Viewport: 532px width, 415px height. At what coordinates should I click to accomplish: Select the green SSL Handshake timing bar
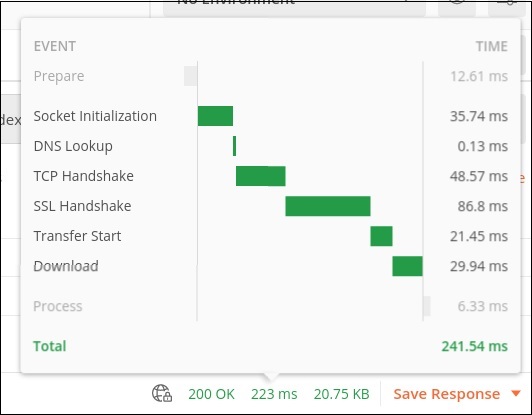coord(328,206)
